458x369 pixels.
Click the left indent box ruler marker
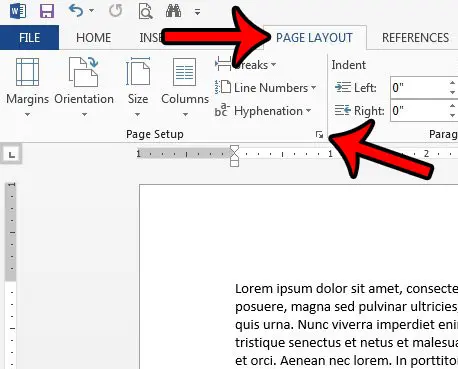point(235,163)
